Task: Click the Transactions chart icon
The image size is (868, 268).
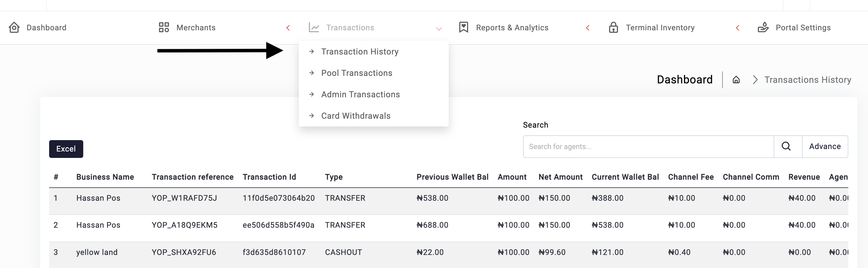Action: (314, 27)
